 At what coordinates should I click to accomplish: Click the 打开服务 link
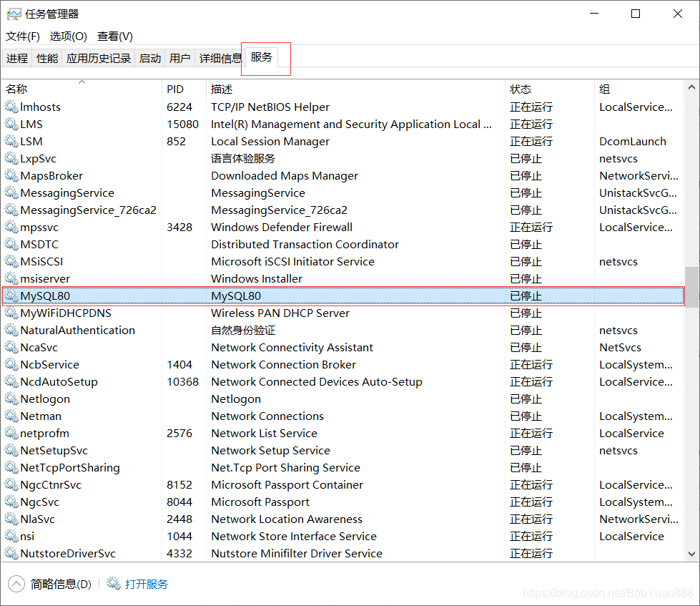click(x=147, y=584)
